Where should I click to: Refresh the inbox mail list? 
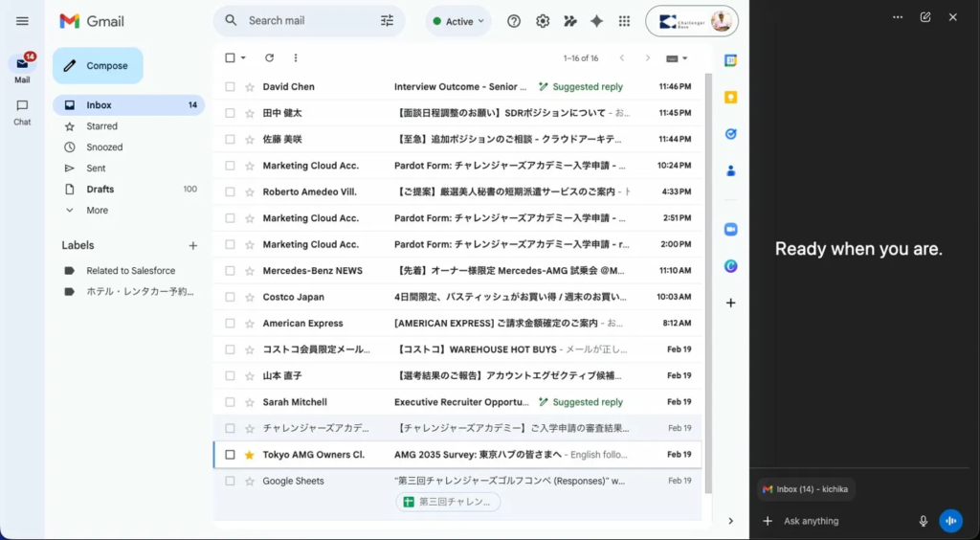tap(269, 58)
